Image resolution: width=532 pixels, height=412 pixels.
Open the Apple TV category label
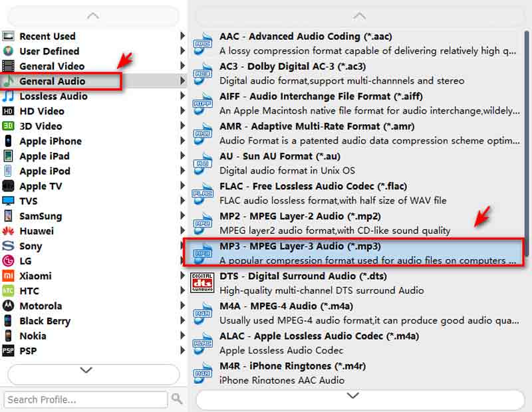tap(41, 186)
